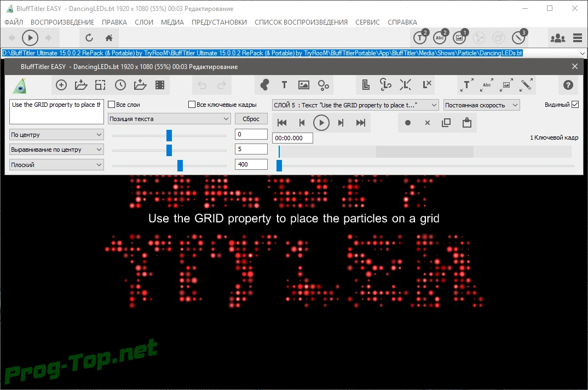Add a particle layer with circles icon
The image size is (588, 390).
pyautogui.click(x=324, y=85)
